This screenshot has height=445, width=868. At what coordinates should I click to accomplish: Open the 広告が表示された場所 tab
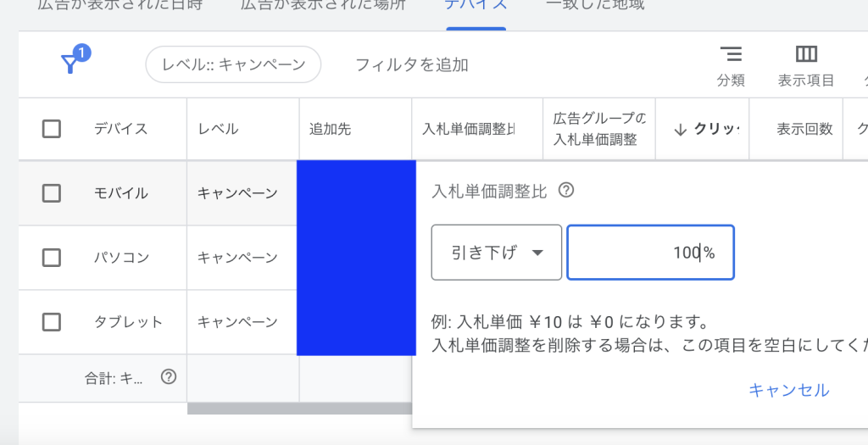point(322,5)
